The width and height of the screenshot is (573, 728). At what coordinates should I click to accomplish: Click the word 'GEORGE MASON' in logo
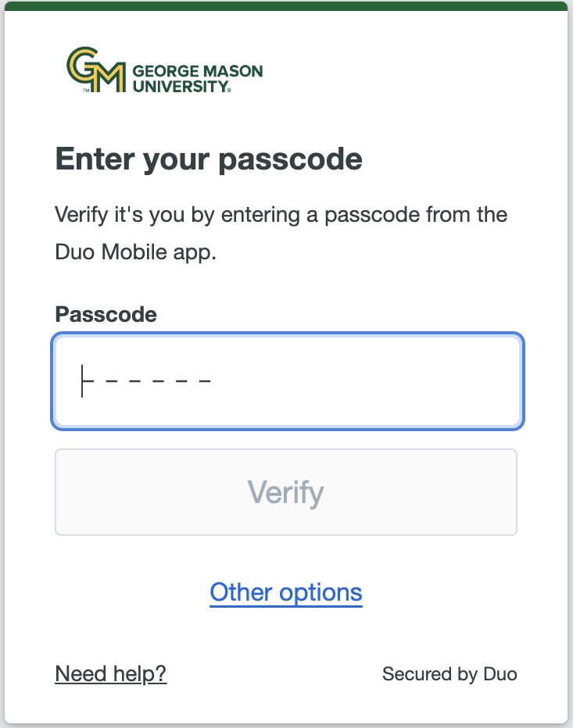198,72
